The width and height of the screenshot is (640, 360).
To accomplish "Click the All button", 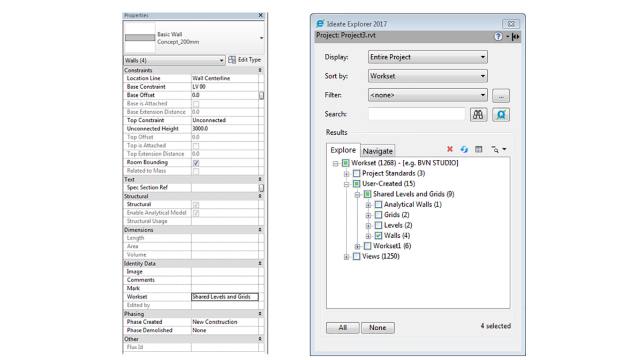I will pos(343,328).
